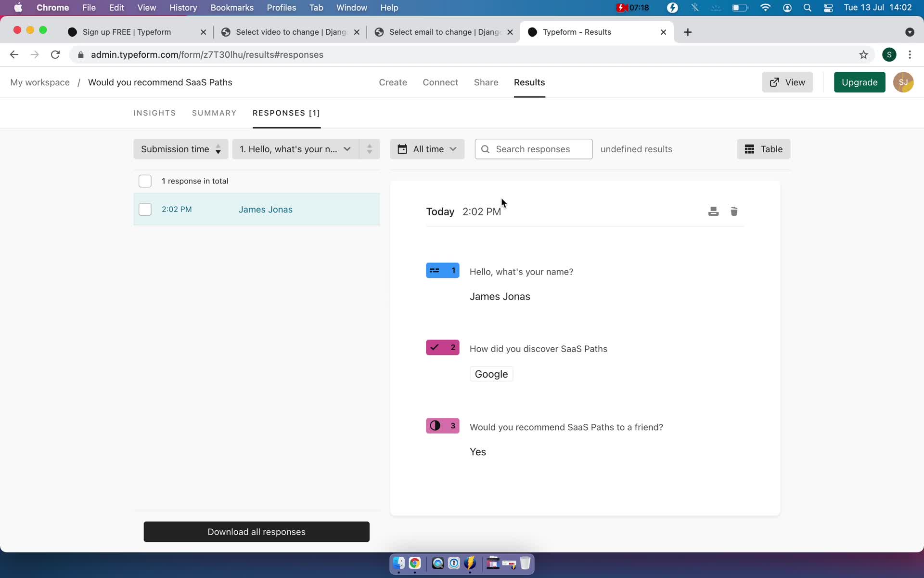
Task: Click the calendar icon next to All time
Action: [402, 148]
